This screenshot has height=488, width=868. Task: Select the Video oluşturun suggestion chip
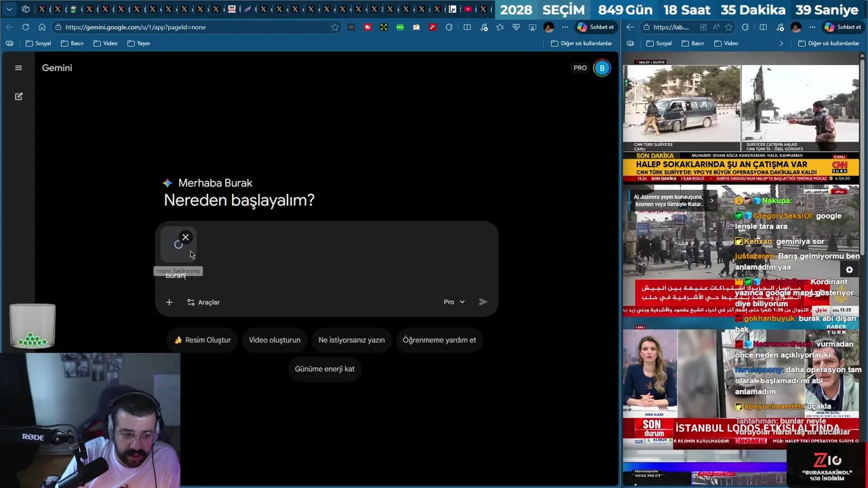[x=275, y=340]
